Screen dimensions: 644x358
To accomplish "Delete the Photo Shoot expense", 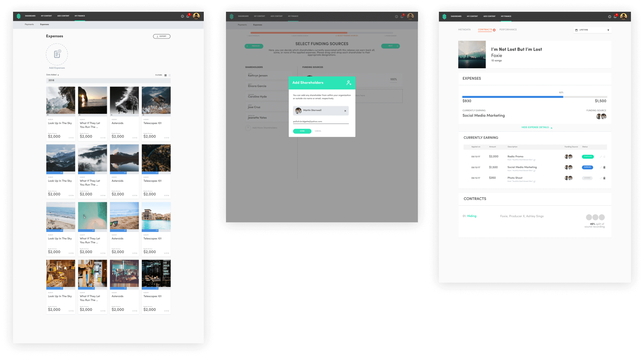I will pos(604,178).
